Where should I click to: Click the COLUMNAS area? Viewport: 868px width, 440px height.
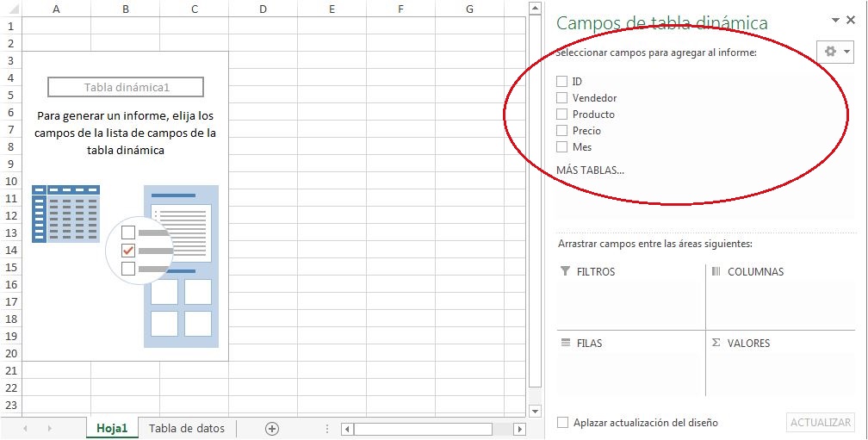pos(781,296)
